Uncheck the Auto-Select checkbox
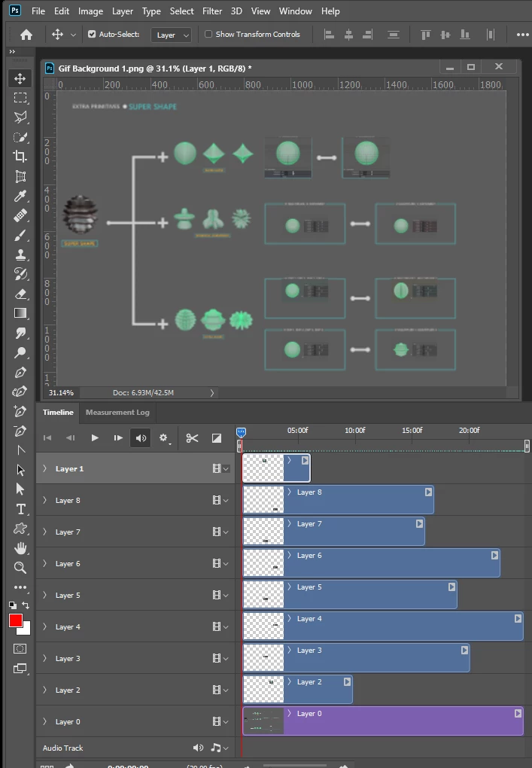This screenshot has height=768, width=532. point(92,35)
